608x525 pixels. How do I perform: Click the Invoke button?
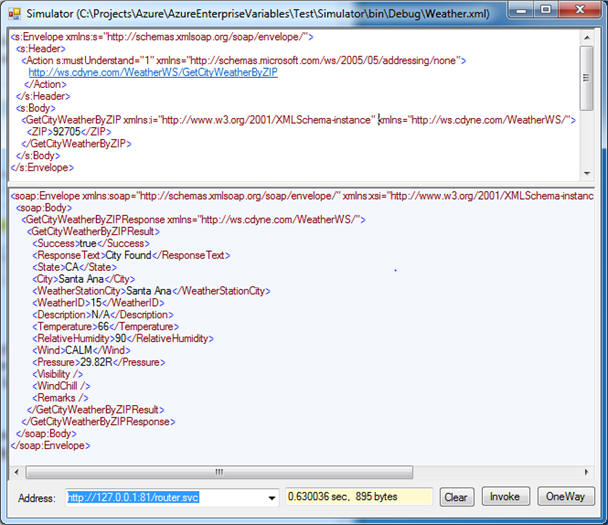pos(505,497)
